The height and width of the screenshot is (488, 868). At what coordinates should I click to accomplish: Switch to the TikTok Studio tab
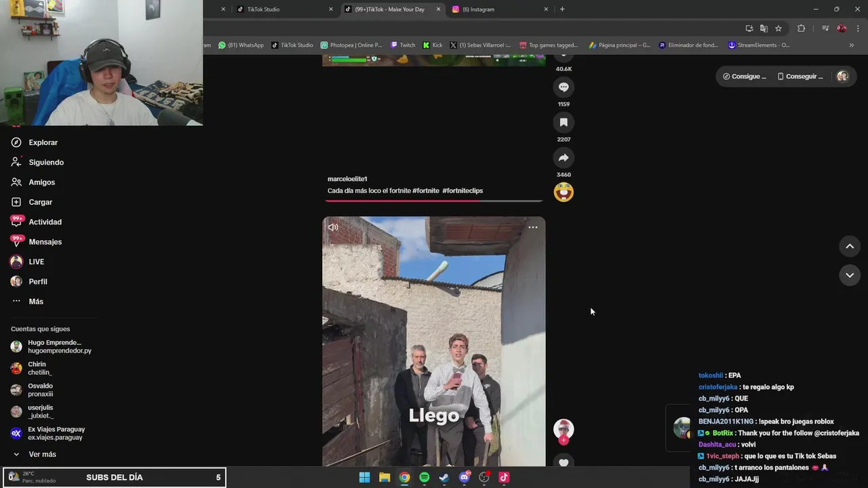point(283,9)
